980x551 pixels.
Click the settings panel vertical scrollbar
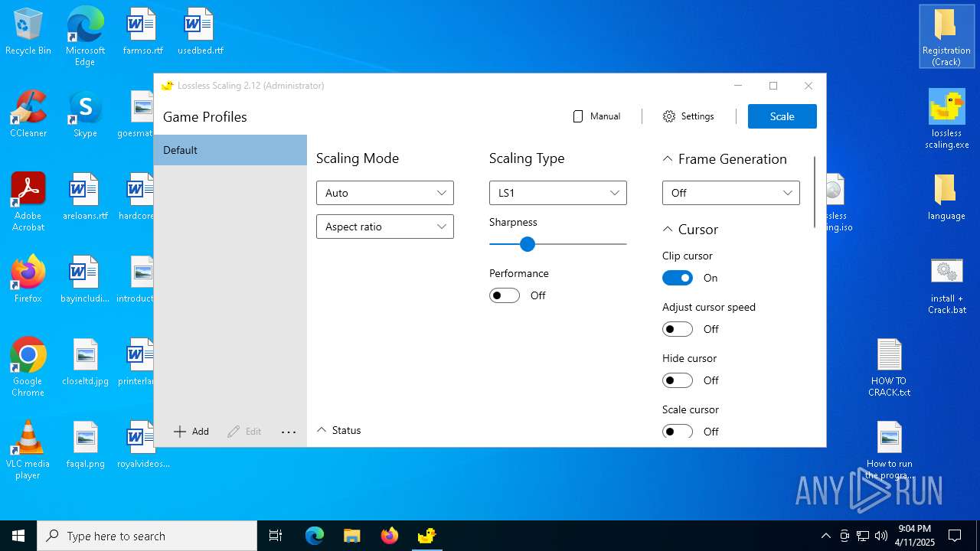(x=815, y=191)
